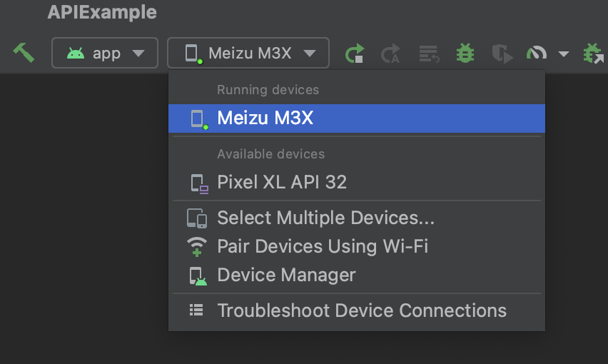Screen dimensions: 608x364
Task: Click the Make Project hammer icon
Action: coord(24,53)
